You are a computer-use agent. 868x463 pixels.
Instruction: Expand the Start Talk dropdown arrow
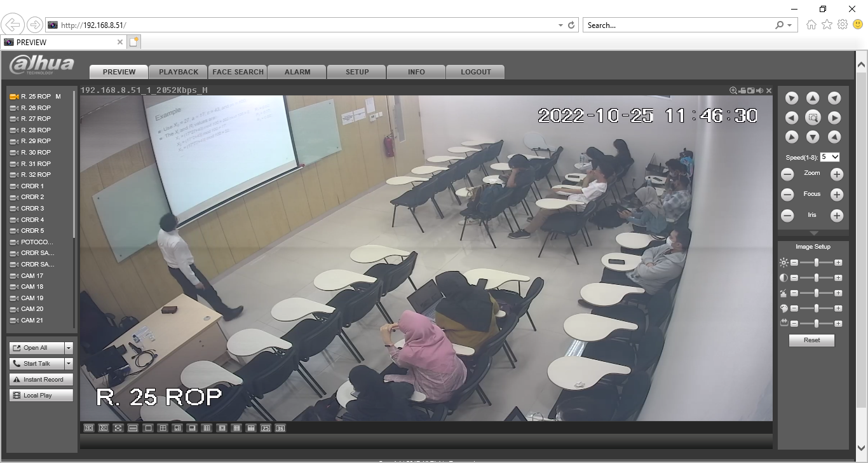(x=69, y=364)
